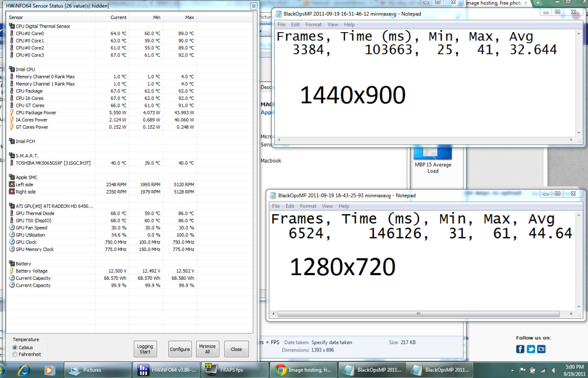This screenshot has height=378, width=588.
Task: Open Edit menu in 1440x900 Notepad window
Action: pos(295,24)
